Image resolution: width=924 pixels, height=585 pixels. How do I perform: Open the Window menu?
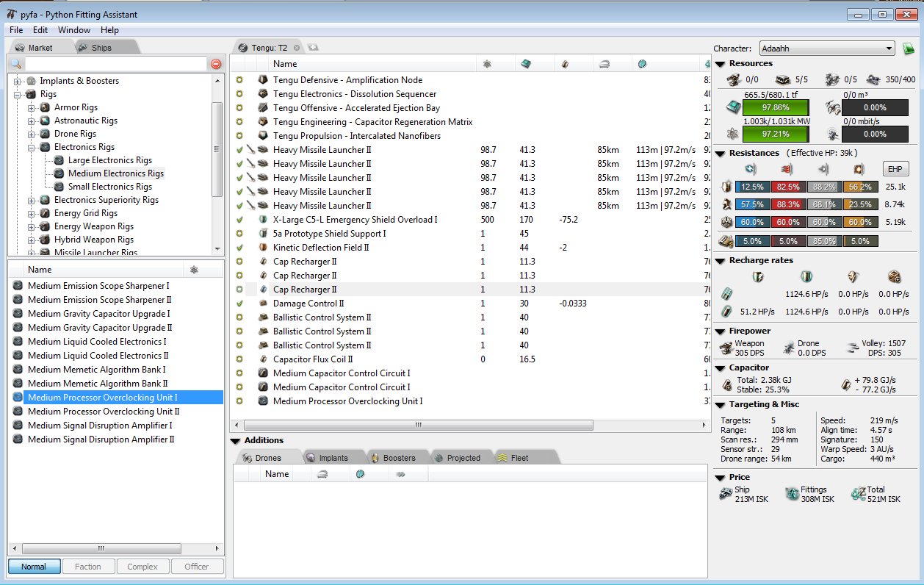click(74, 30)
